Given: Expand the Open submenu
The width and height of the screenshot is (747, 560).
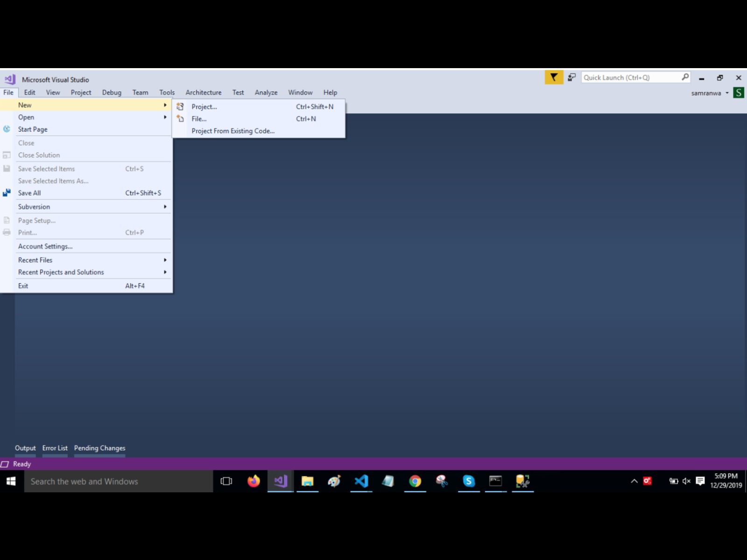Looking at the screenshot, I should pos(86,117).
